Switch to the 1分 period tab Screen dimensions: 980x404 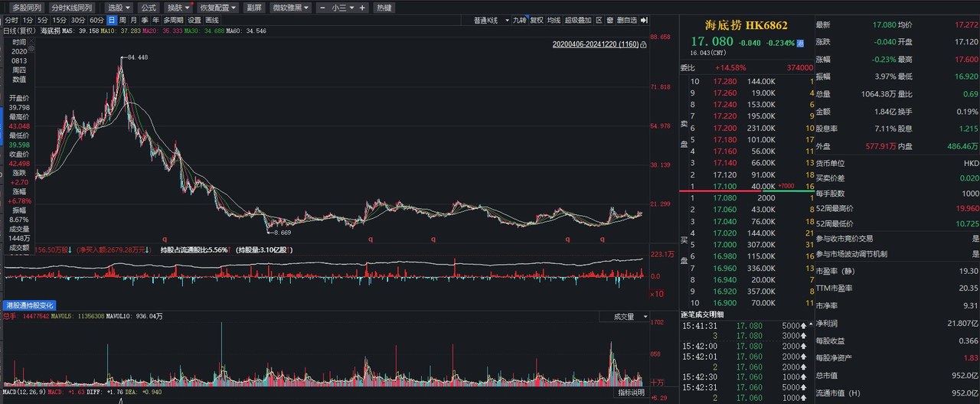(x=29, y=20)
